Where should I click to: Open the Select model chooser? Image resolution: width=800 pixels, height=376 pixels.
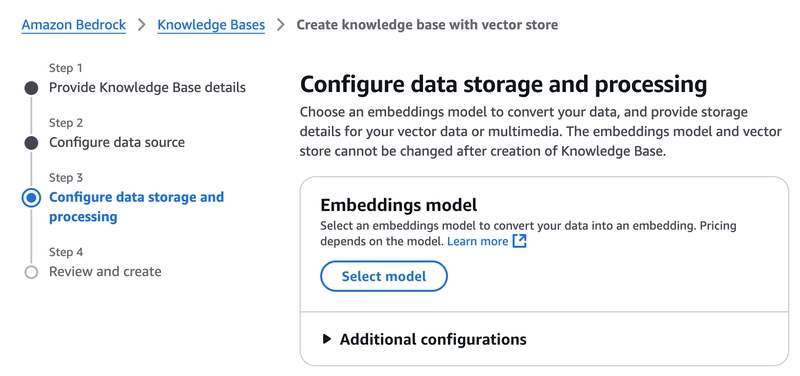tap(384, 277)
